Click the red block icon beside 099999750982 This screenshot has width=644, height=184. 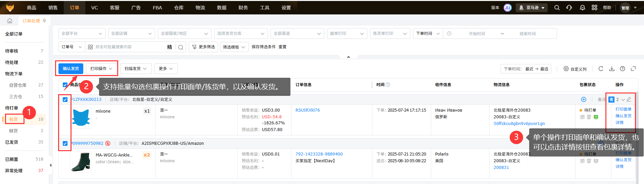pos(108,143)
